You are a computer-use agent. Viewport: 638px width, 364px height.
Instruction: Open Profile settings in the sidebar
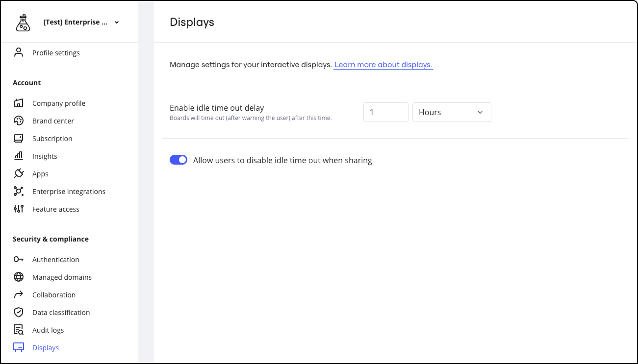[x=56, y=53]
